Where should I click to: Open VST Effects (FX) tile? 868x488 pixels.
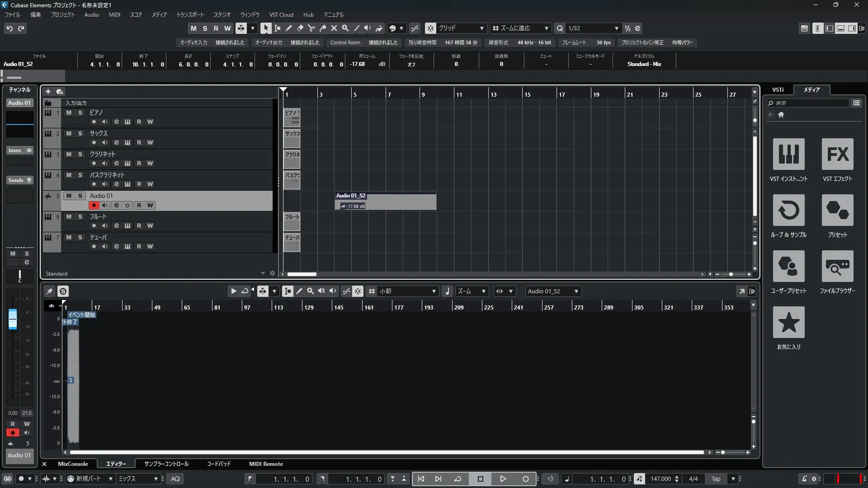pos(837,154)
